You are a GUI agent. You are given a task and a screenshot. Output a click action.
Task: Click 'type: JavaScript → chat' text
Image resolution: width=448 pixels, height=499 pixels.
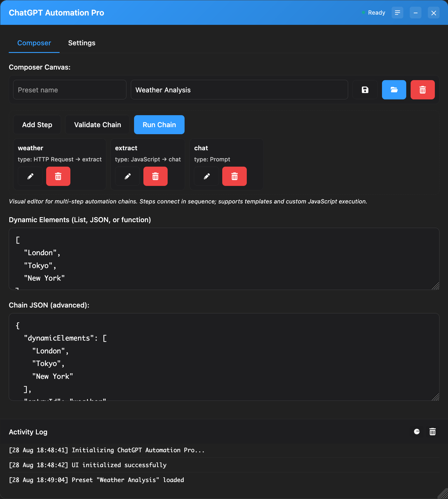[148, 159]
